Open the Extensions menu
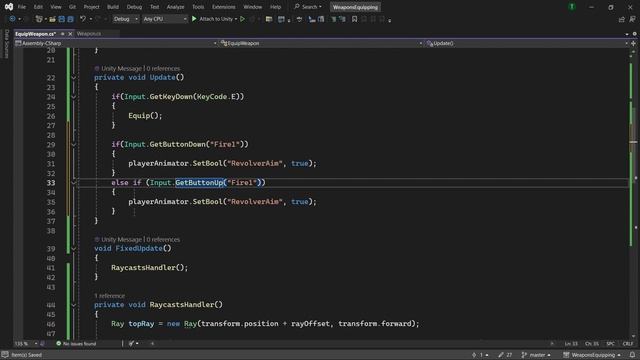 tap(223, 7)
